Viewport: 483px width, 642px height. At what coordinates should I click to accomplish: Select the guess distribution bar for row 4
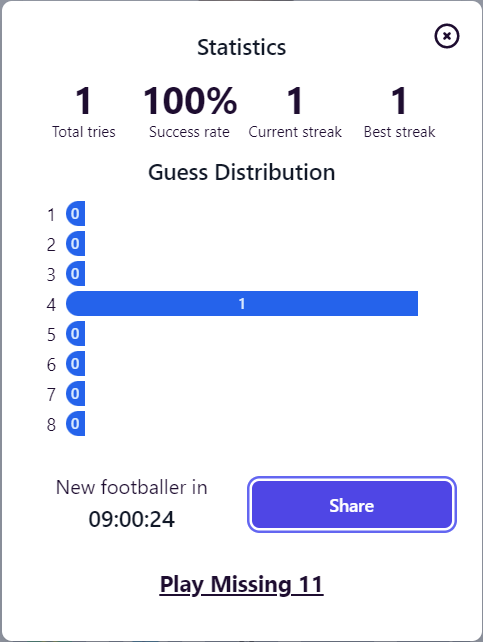242,303
